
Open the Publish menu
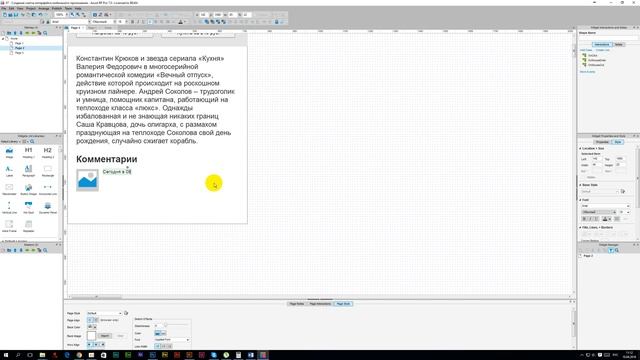click(x=57, y=8)
